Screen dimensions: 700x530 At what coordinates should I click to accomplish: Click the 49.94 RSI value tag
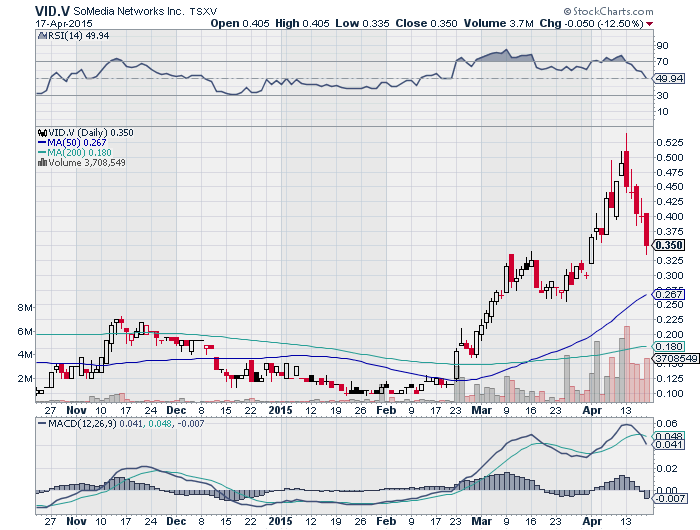pos(667,78)
